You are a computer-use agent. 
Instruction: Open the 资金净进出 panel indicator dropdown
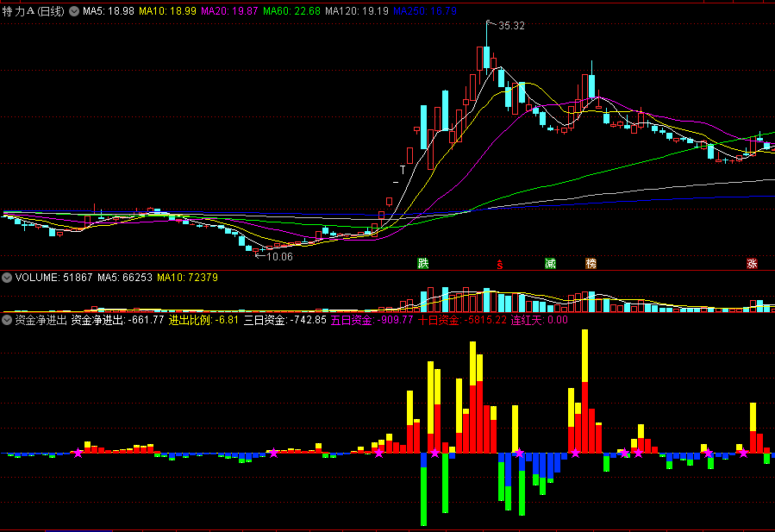[x=6, y=320]
